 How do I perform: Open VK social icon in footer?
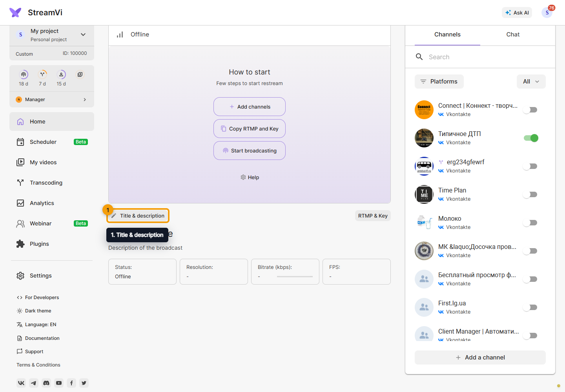click(x=21, y=383)
